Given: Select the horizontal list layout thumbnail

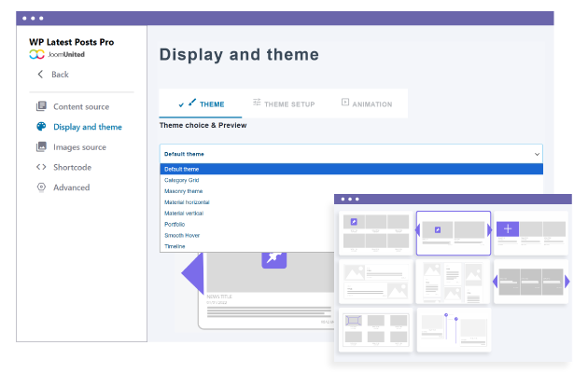Looking at the screenshot, I should tap(376, 282).
